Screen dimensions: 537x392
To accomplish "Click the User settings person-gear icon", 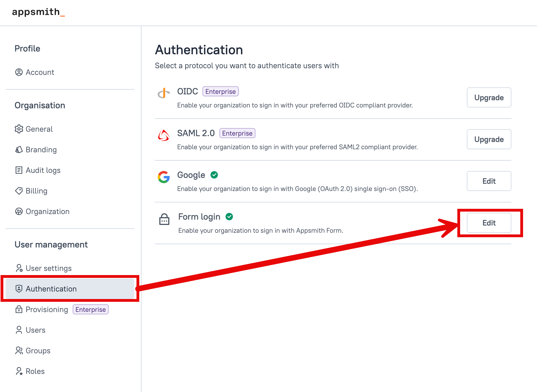I will coord(19,268).
